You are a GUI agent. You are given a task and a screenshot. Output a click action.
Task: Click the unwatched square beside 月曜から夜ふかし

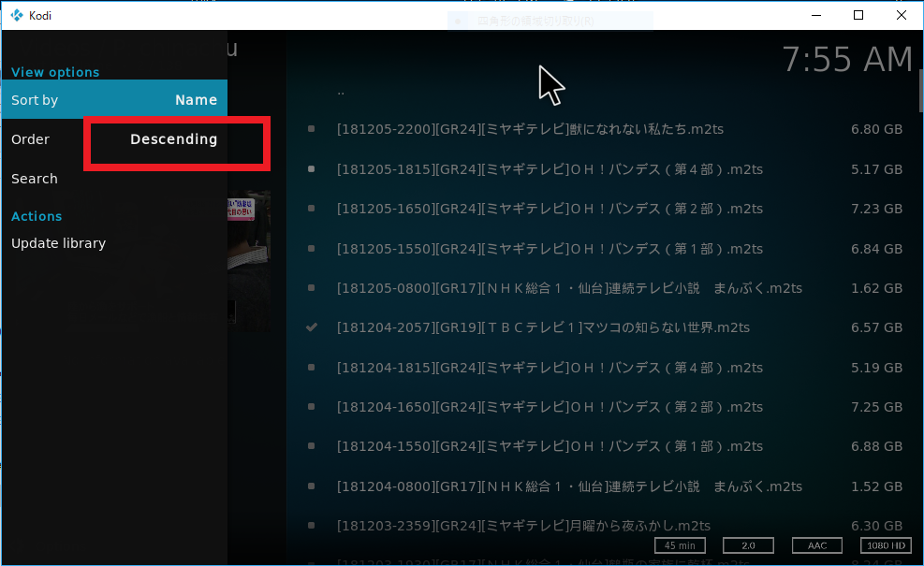(x=311, y=526)
